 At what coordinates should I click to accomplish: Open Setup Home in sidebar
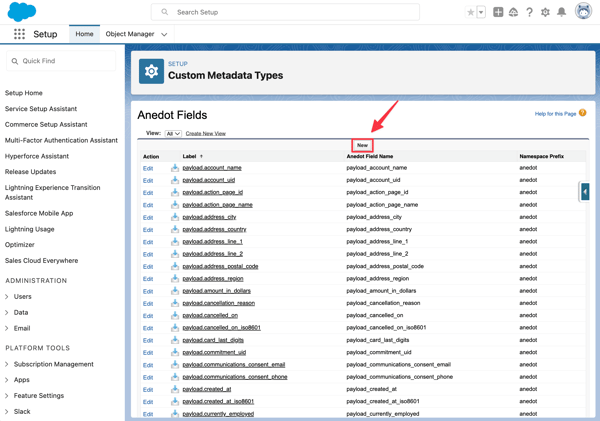pos(24,93)
